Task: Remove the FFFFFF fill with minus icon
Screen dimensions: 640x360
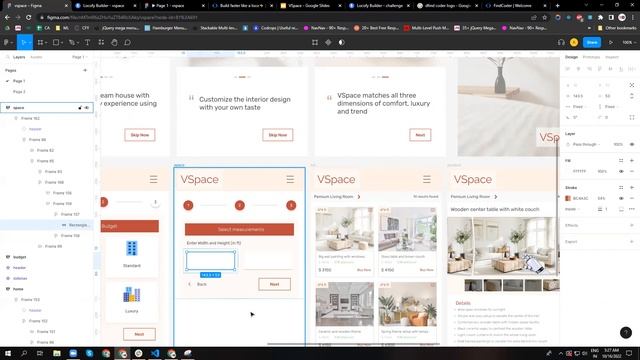Action: pos(631,171)
